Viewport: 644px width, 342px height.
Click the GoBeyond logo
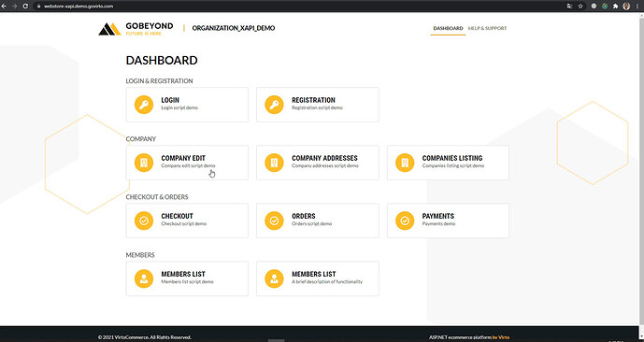(136, 28)
